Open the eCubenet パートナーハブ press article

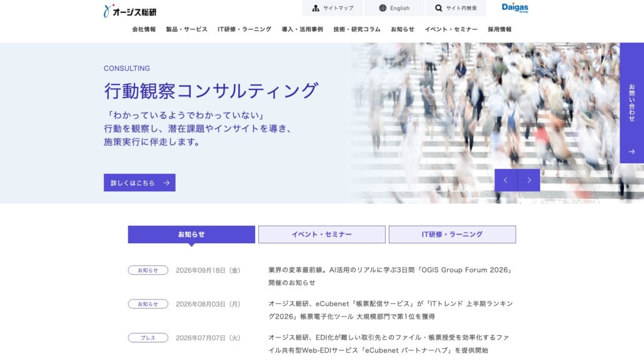click(x=389, y=343)
